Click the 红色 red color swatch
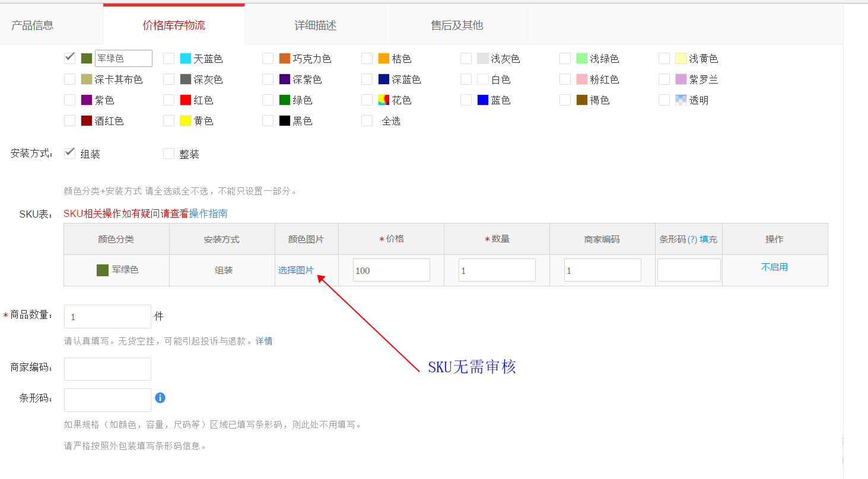The width and height of the screenshot is (868, 479). pos(185,100)
